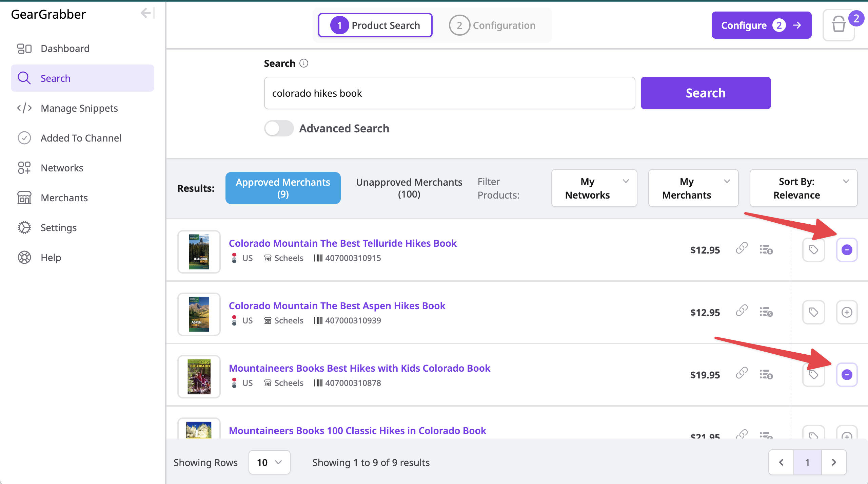Copy link for Telluride Hikes Book
Screen dimensions: 868x484
[x=742, y=248]
